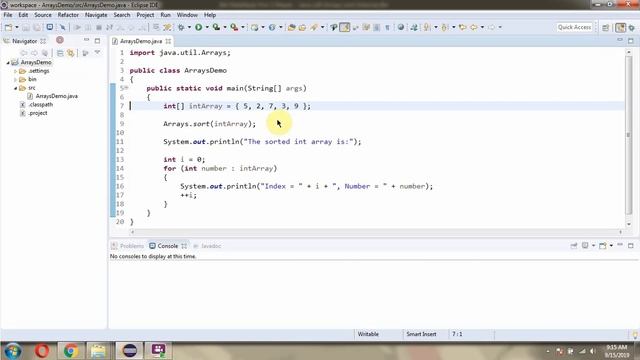
Task: Open the External Tools dropdown arrow
Action: tap(243, 27)
